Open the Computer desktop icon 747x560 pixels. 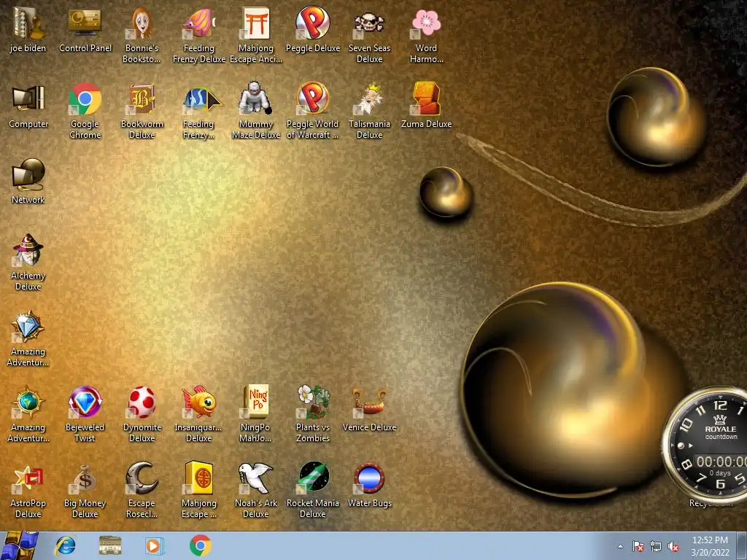[28, 106]
